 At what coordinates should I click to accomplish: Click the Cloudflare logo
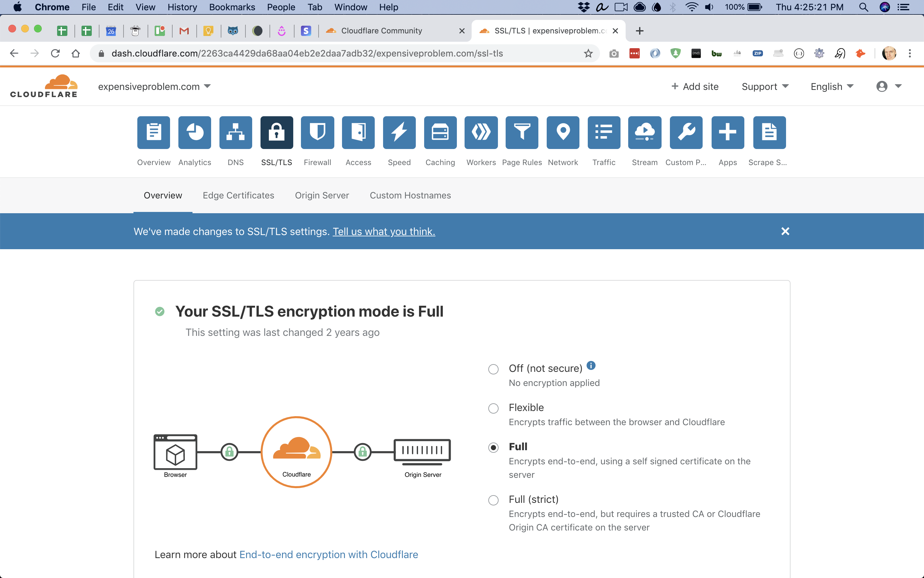point(44,86)
